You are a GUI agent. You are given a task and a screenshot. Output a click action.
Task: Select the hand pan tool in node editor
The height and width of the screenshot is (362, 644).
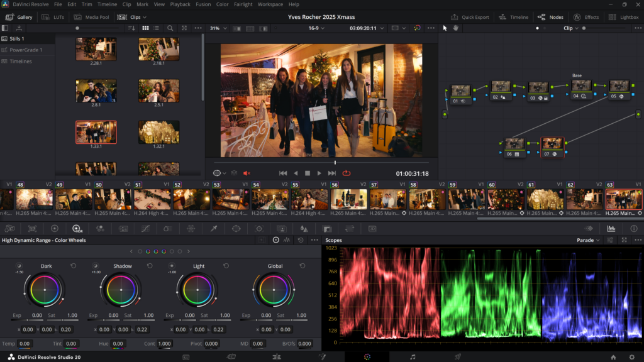click(455, 28)
